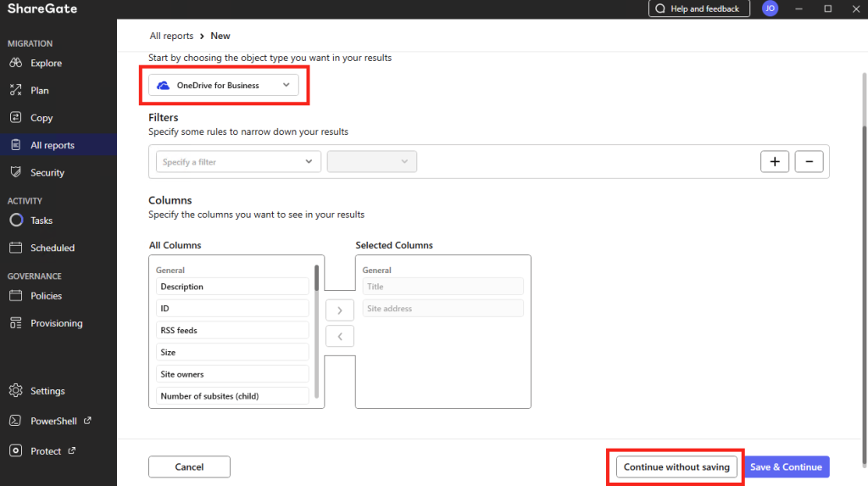The height and width of the screenshot is (486, 868).
Task: Add a filter row with plus button
Action: [x=775, y=162]
